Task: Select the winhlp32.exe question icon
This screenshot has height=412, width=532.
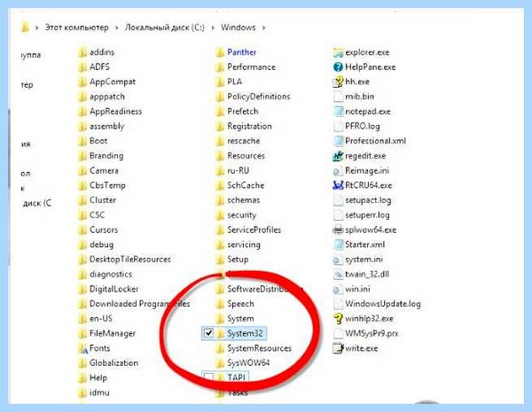Action: click(x=339, y=318)
